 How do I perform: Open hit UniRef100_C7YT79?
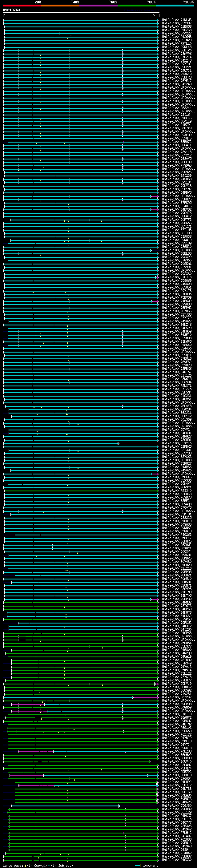[x=177, y=318]
